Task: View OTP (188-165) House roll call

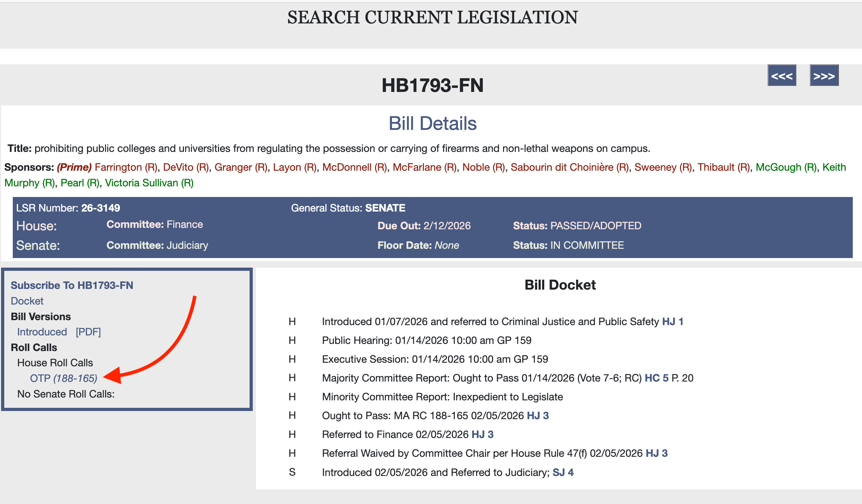Action: tap(64, 378)
